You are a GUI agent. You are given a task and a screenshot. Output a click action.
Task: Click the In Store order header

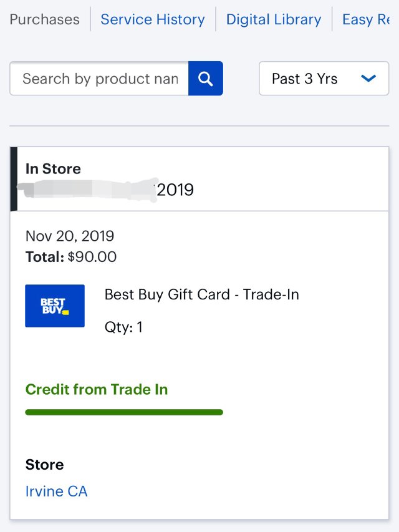pos(53,168)
